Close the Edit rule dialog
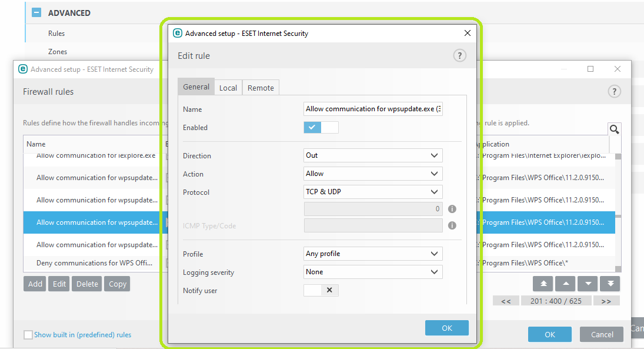 468,33
